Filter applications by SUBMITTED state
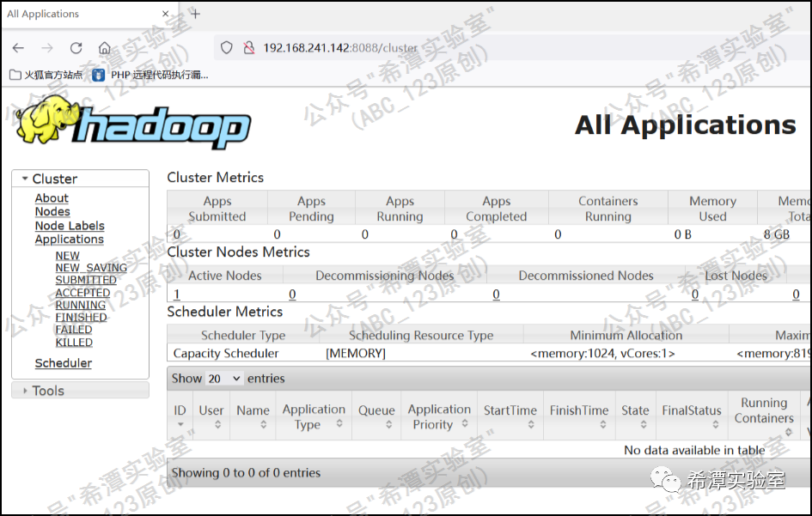The width and height of the screenshot is (812, 516). coord(86,280)
